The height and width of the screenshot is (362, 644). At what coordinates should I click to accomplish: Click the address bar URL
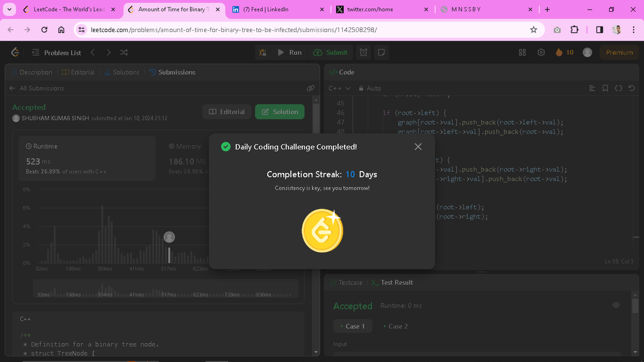pos(234,30)
